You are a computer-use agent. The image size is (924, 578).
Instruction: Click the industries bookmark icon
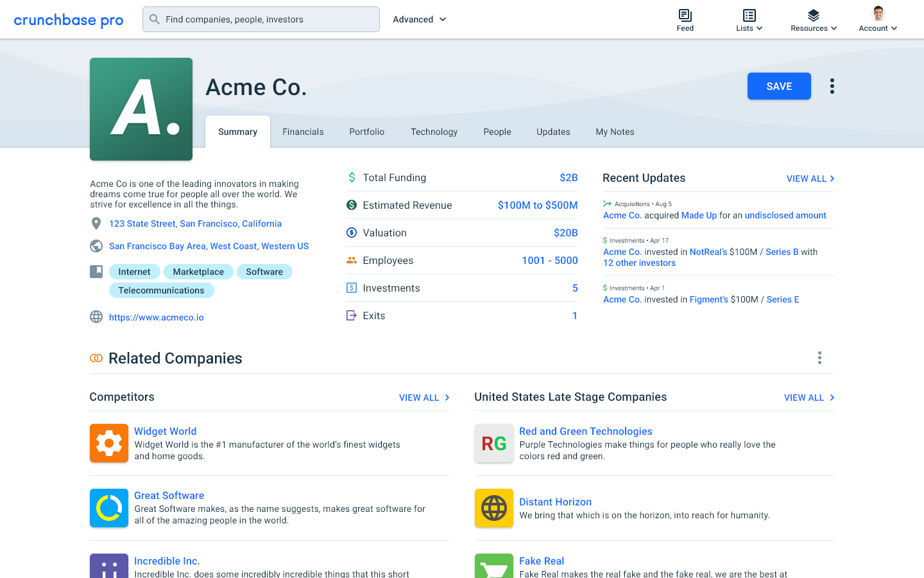tap(96, 271)
